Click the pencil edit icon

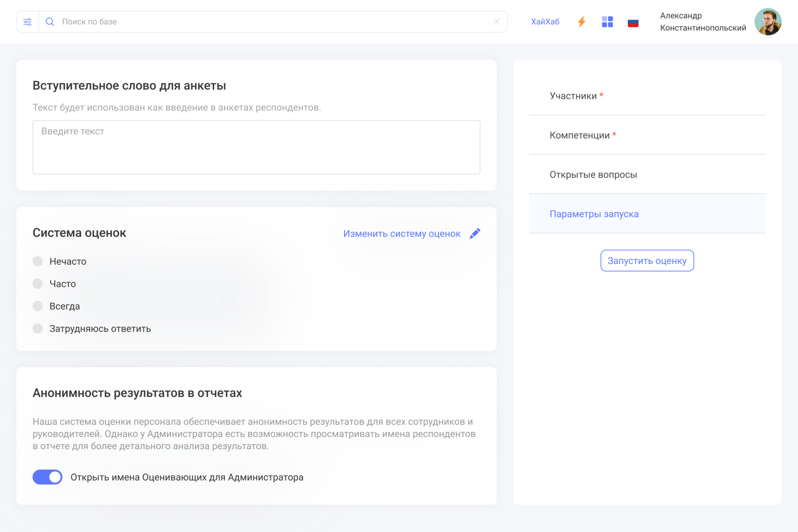tap(475, 233)
